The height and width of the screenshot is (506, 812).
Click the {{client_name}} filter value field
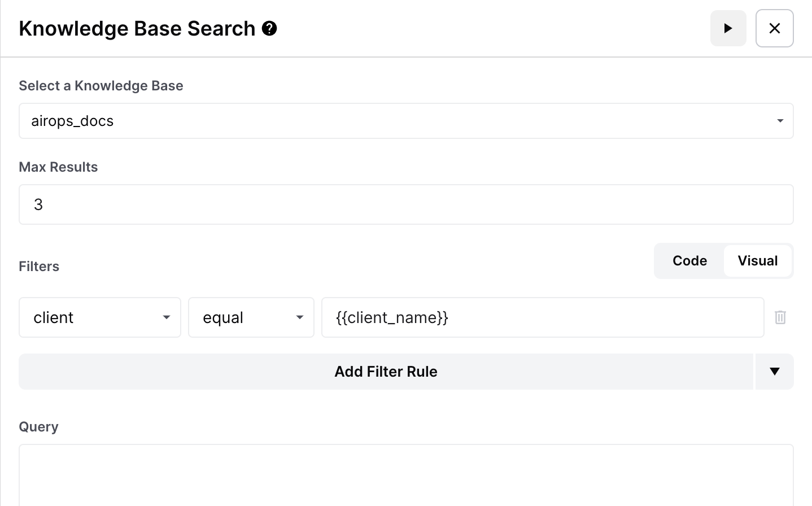coord(542,317)
